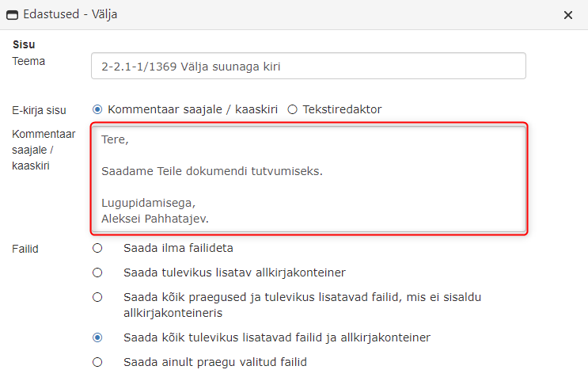Select the Tekstiredaktor radio button
588x385 pixels.
tap(293, 109)
